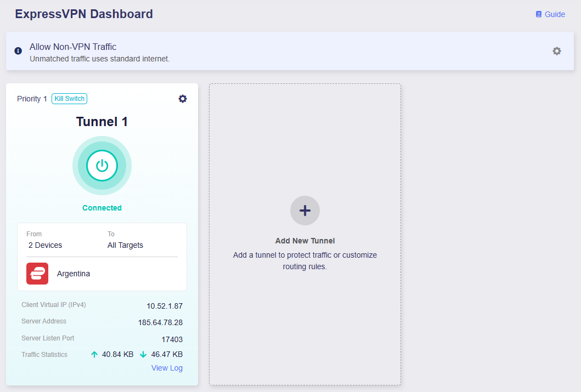
Task: Open the All Targets destination selection
Action: pyautogui.click(x=125, y=245)
